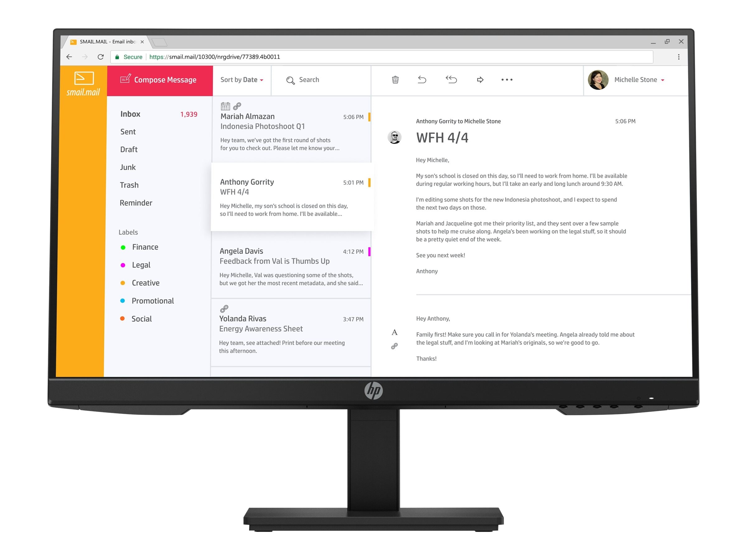Select the Creative color label swatch
This screenshot has width=747, height=560.
point(123,282)
